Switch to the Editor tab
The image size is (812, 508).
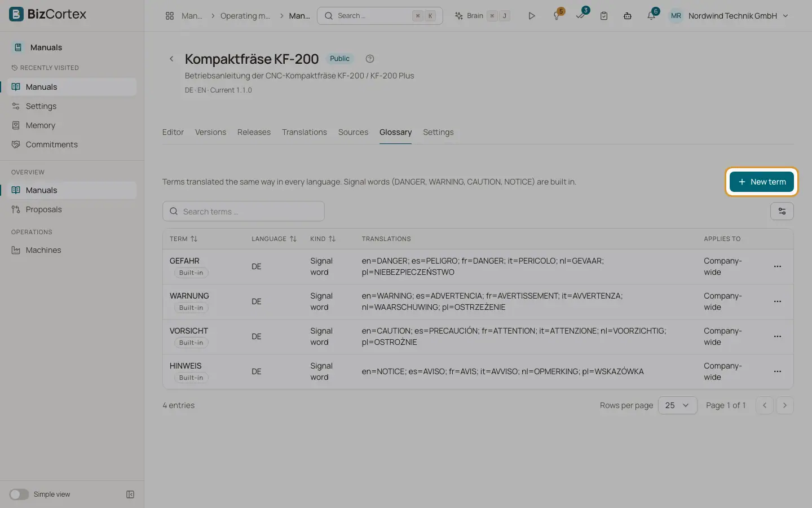173,132
